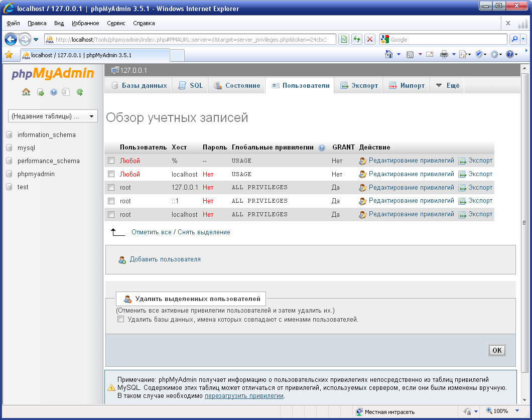Reload navigation frame with green refresh icon
The height and width of the screenshot is (420, 532).
(80, 92)
